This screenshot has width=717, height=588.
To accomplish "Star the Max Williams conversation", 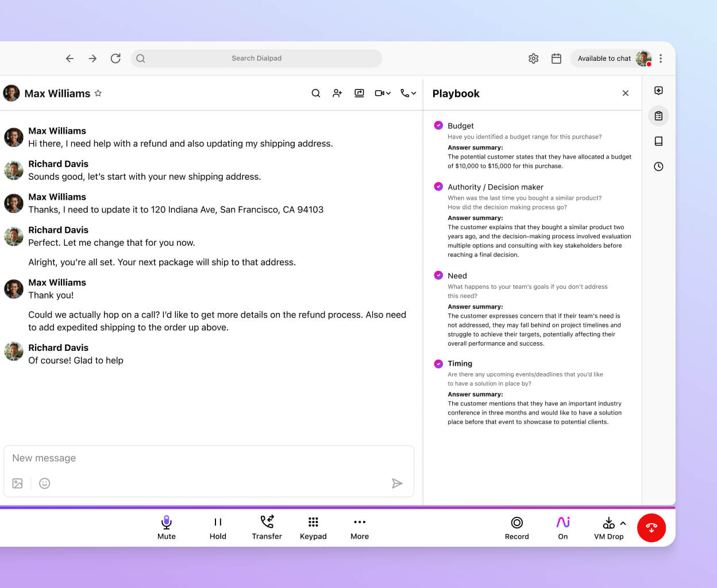I will (98, 93).
